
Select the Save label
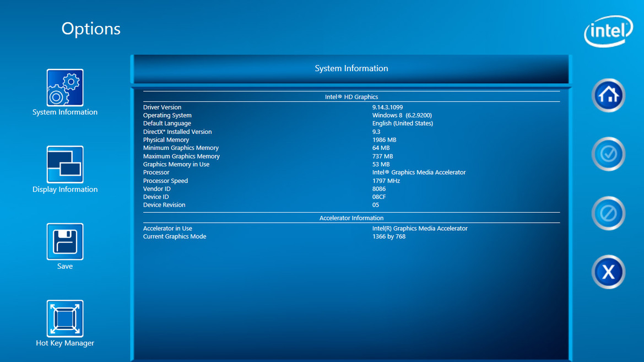65,266
